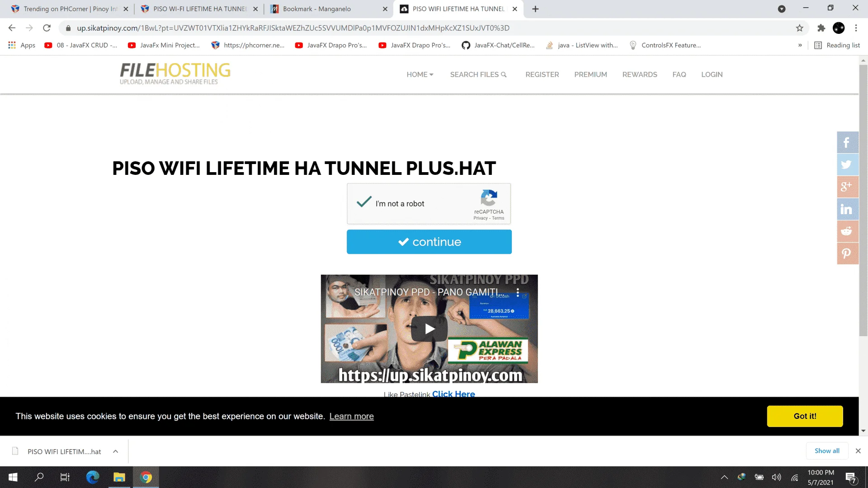Screen dimensions: 868x488
Task: Open Chrome three-dot menu
Action: pos(856,28)
